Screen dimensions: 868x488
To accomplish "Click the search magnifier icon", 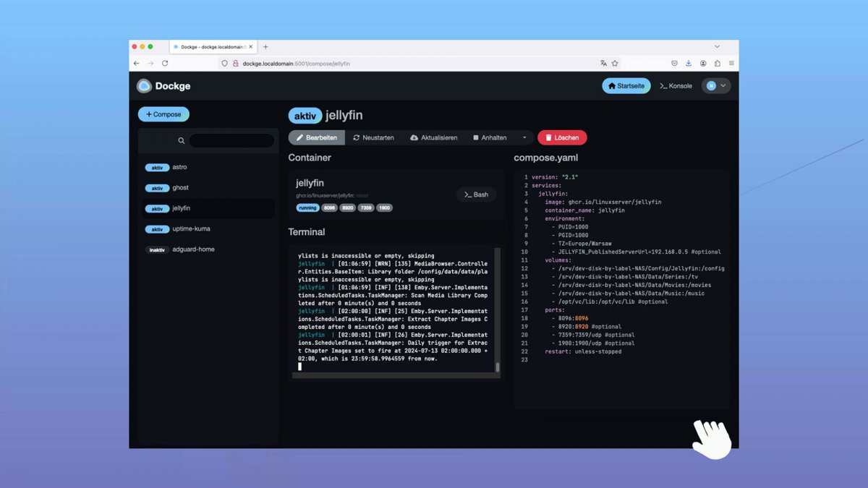I will point(182,141).
